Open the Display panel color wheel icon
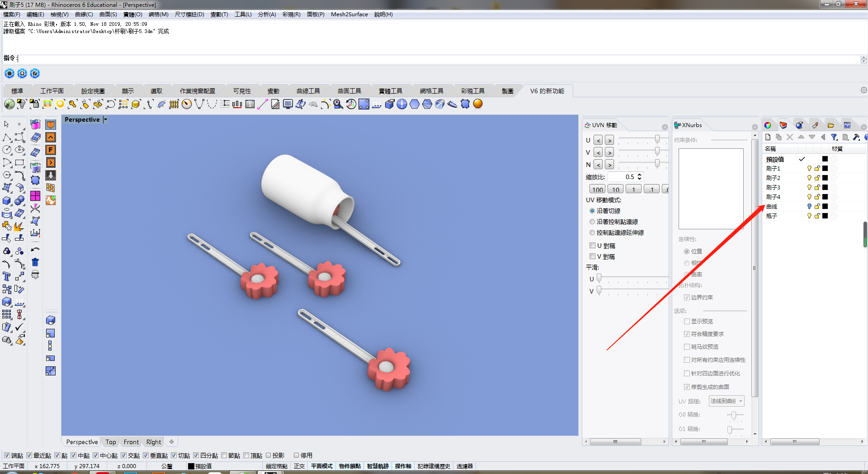The height and width of the screenshot is (474, 868). pyautogui.click(x=768, y=125)
